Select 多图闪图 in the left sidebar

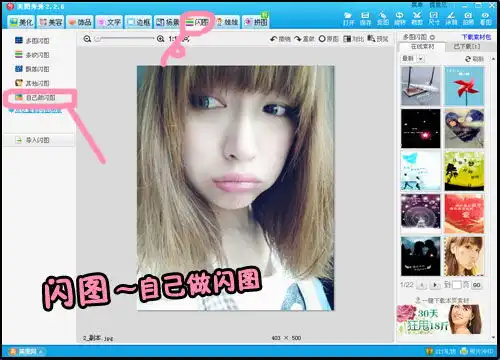[x=32, y=41]
